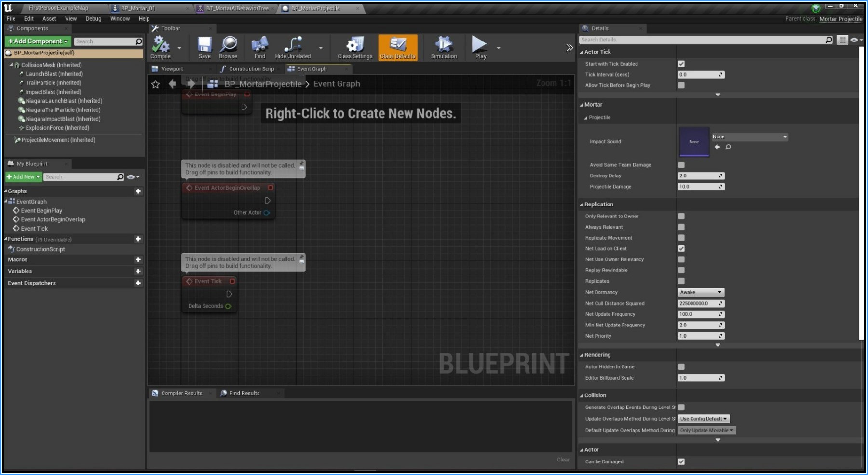The height and width of the screenshot is (475, 868).
Task: Enable Only Relevant to Owner
Action: 681,216
